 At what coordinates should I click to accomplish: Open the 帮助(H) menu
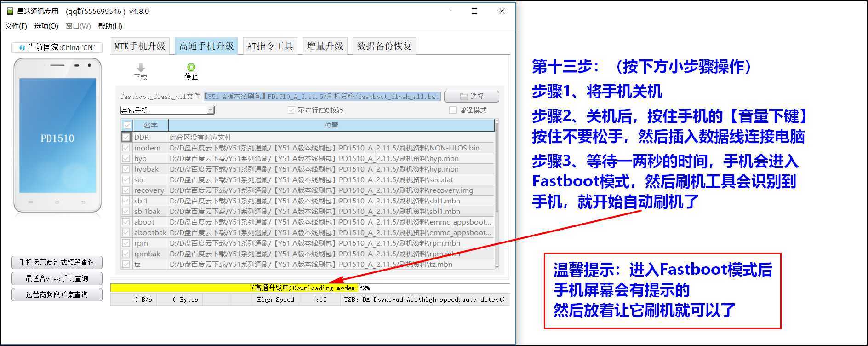tap(110, 26)
